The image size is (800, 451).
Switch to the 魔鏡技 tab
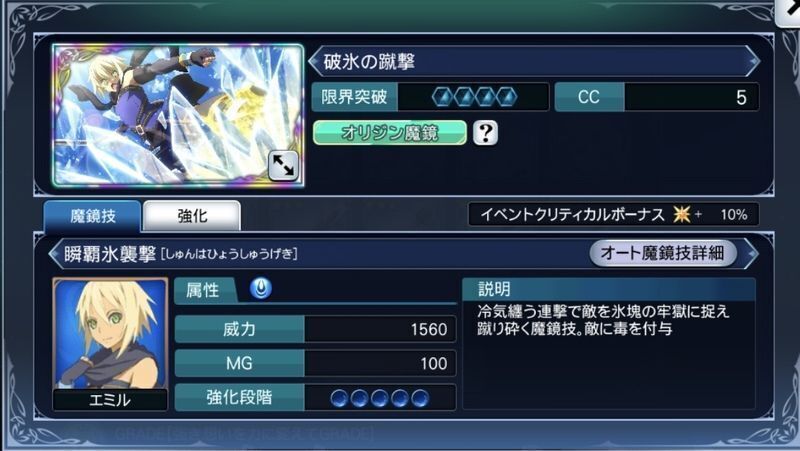coord(92,216)
